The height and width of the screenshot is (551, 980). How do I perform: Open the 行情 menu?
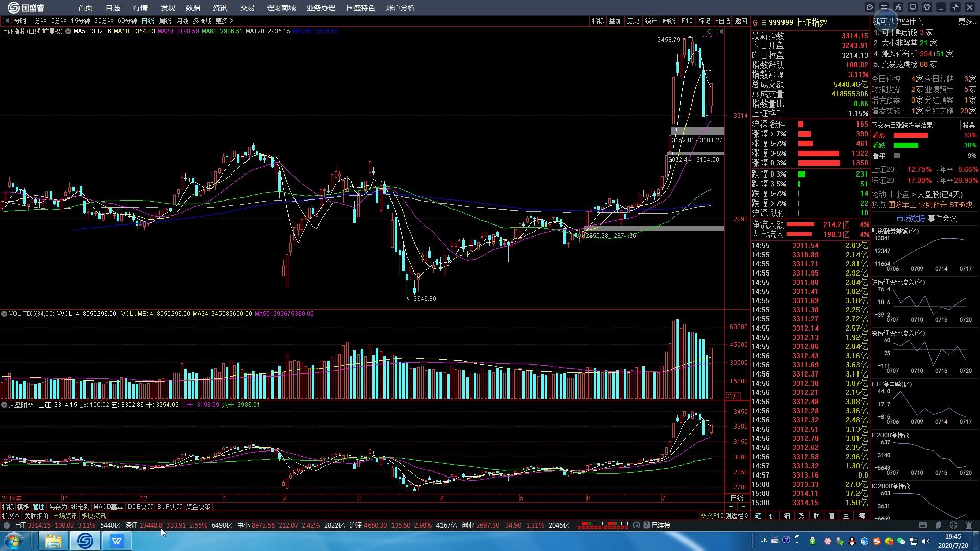coord(140,8)
